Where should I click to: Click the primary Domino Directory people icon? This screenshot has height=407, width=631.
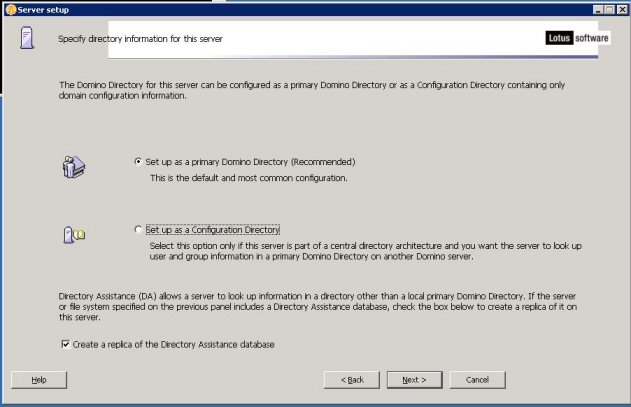pos(74,167)
